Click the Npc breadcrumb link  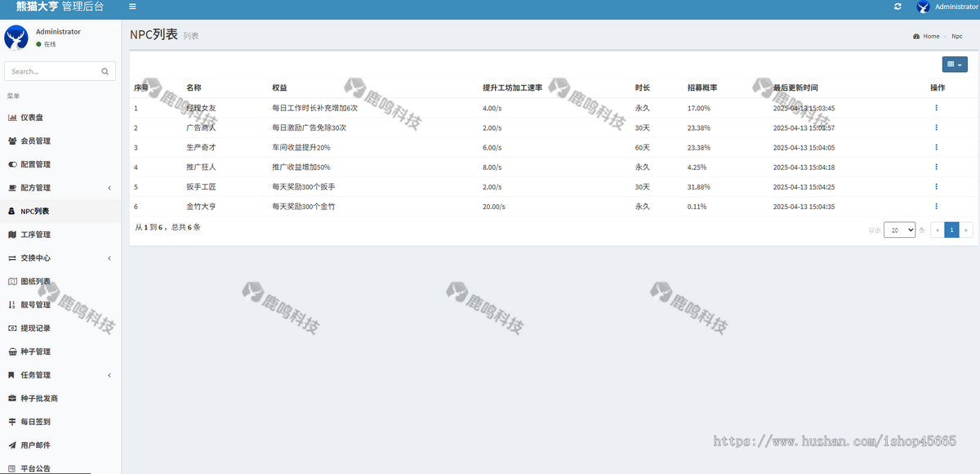[x=957, y=36]
